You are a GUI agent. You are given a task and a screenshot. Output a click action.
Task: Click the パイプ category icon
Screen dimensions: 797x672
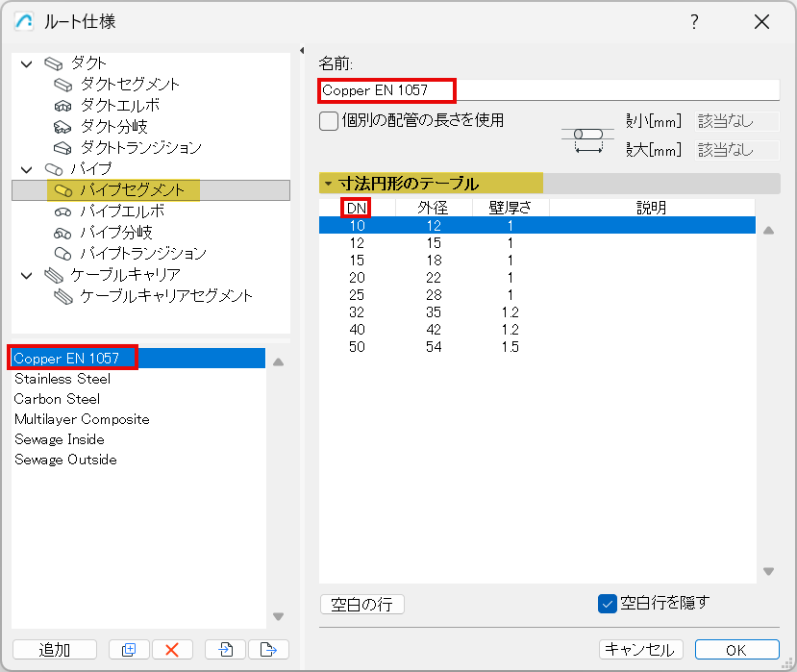coord(54,169)
